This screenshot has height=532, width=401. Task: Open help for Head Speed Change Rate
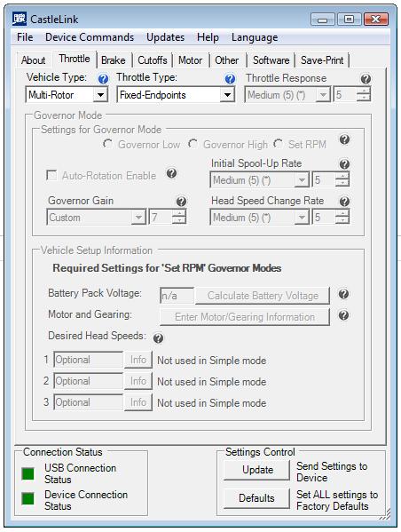click(344, 202)
